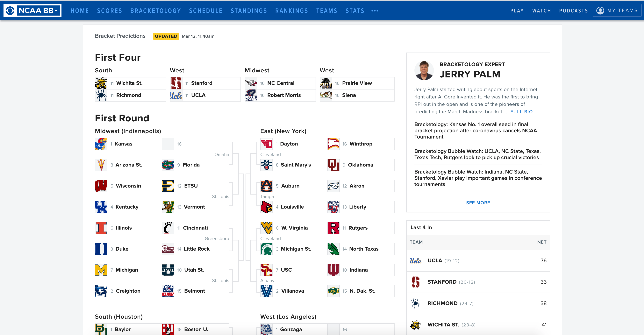644x335 pixels.
Task: Click the Prairie View logo
Action: (326, 83)
